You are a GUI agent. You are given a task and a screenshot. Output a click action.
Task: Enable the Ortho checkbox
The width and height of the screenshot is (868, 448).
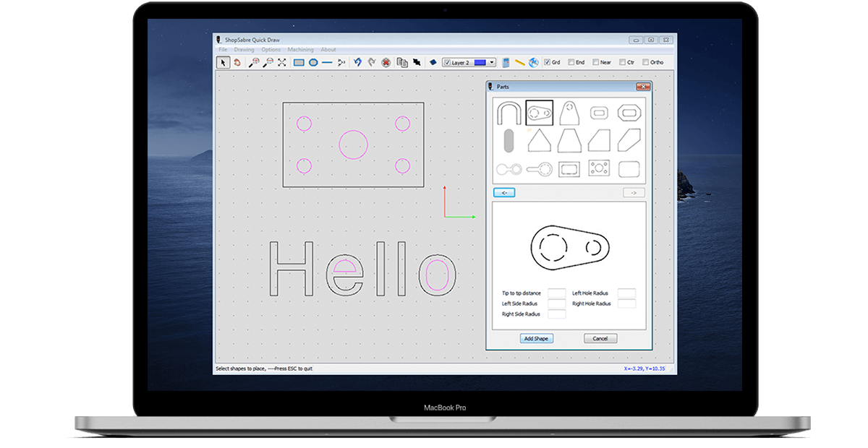point(645,63)
